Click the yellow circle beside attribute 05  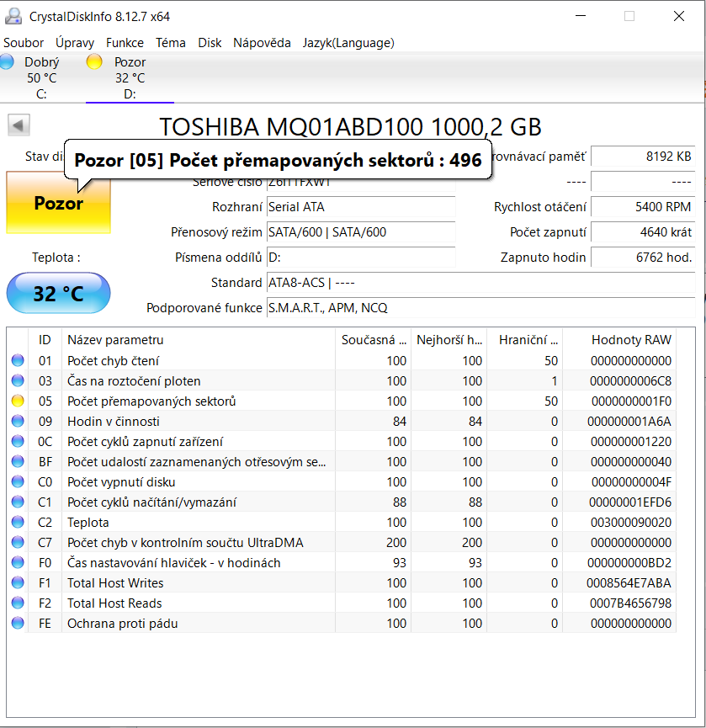18,401
